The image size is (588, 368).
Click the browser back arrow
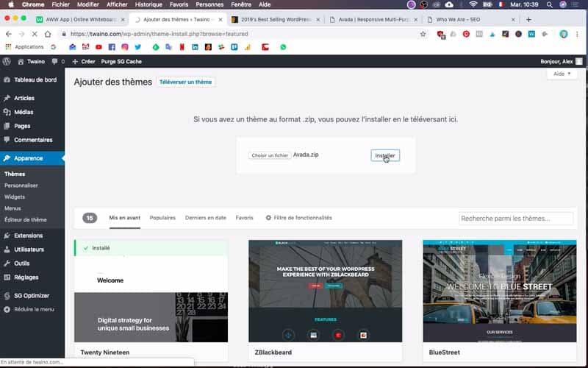pyautogui.click(x=9, y=34)
